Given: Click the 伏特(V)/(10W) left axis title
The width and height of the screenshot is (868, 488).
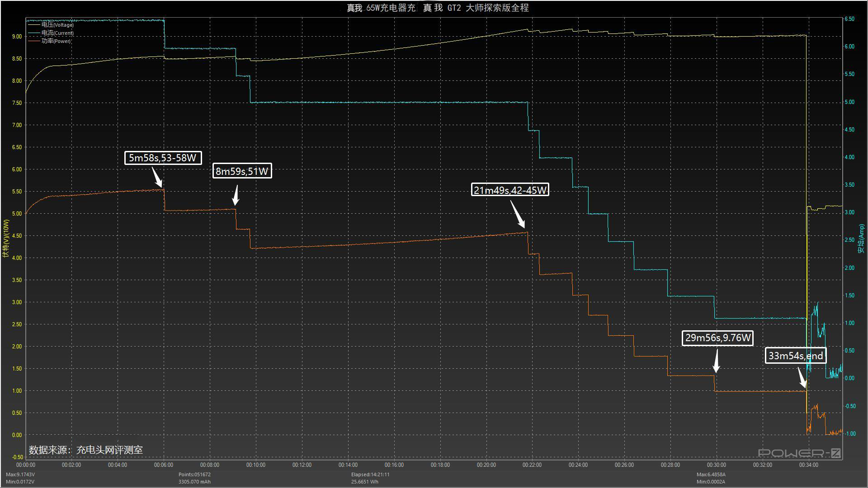Looking at the screenshot, I should 6,239.
